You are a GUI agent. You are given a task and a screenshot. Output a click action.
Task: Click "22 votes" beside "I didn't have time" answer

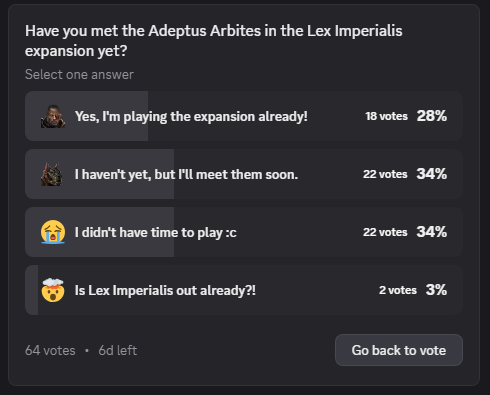[385, 232]
